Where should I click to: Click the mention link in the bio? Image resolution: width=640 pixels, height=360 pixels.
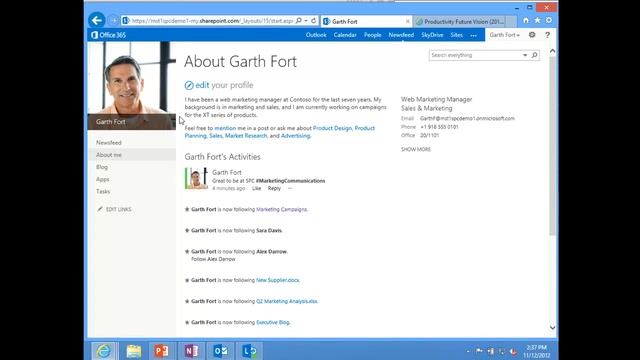pyautogui.click(x=225, y=128)
